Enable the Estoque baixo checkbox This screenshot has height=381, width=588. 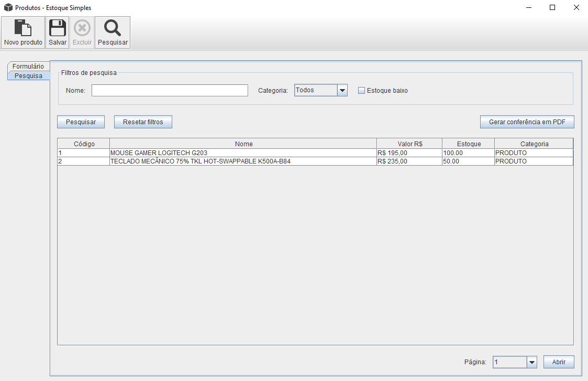361,91
